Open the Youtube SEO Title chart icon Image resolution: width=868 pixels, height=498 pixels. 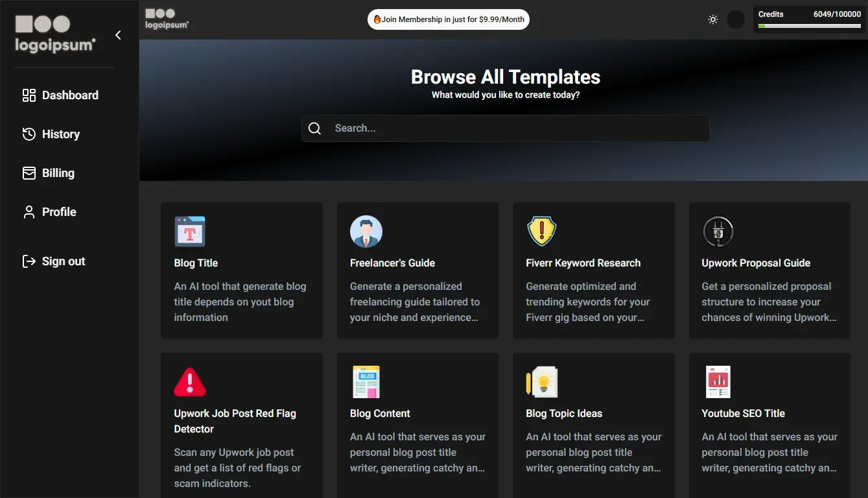(718, 382)
